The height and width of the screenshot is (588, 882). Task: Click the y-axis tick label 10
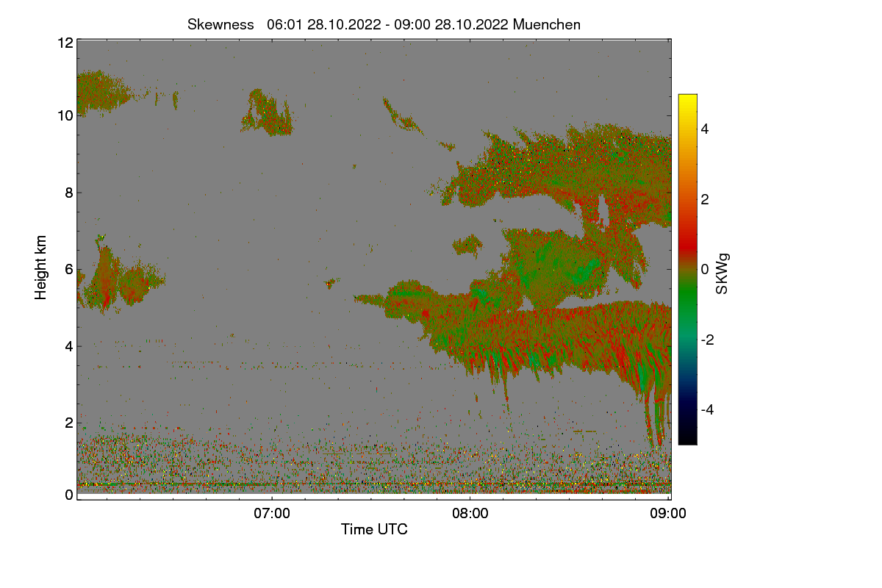pyautogui.click(x=65, y=115)
